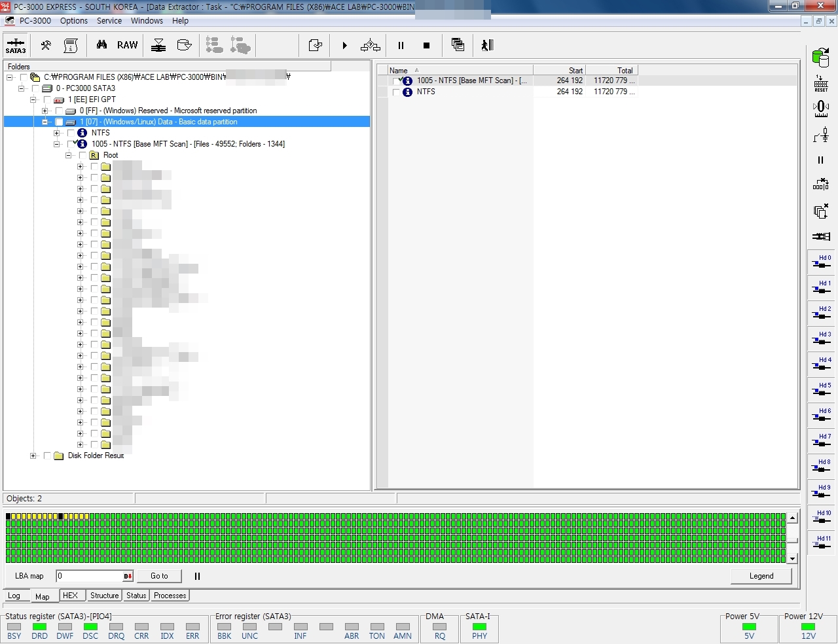Open the info scroll document icon
Screen dimensions: 838x644
(71, 45)
